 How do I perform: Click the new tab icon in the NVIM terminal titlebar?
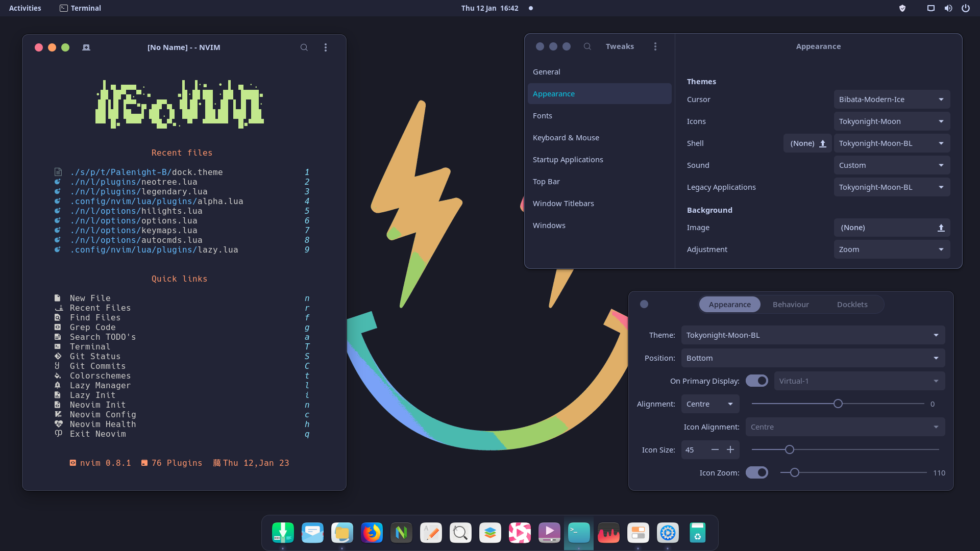coord(86,47)
